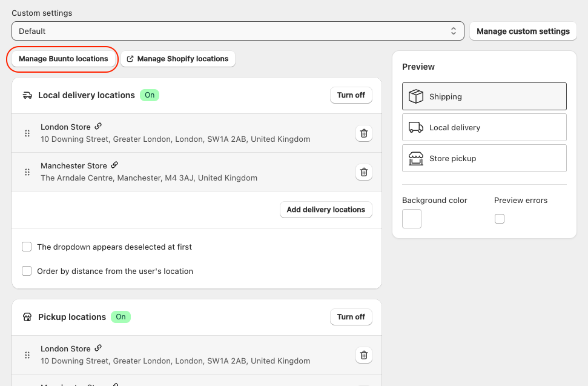
Task: Delete Manchester Store from local delivery locations
Action: (363, 172)
